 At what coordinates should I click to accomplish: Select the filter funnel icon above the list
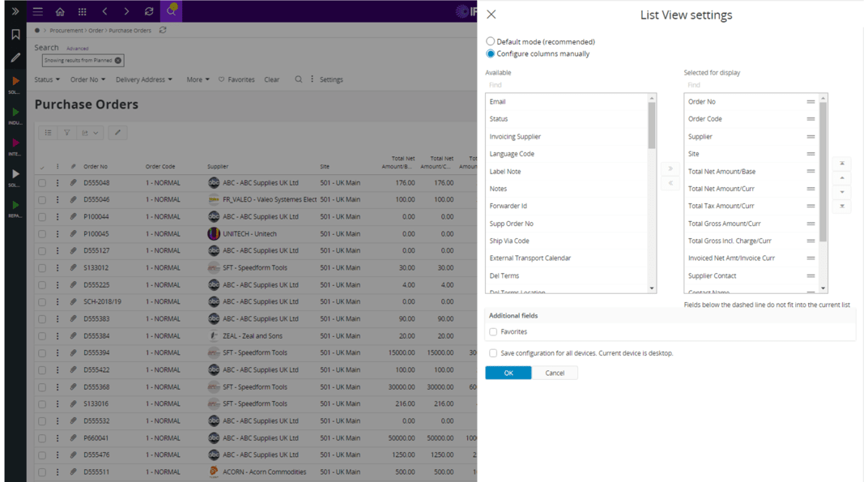click(x=67, y=132)
